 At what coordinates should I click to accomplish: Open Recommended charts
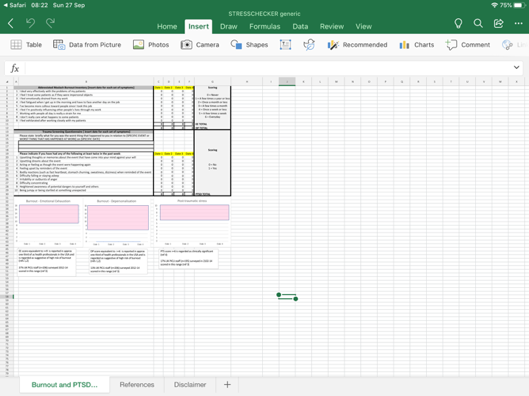(x=358, y=45)
